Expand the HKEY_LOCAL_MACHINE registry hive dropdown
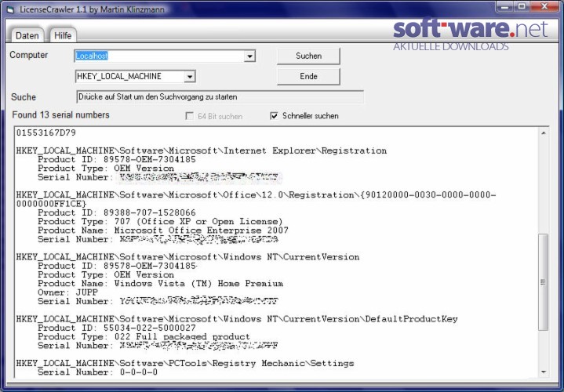Screen dimensions: 564x392 (190, 77)
